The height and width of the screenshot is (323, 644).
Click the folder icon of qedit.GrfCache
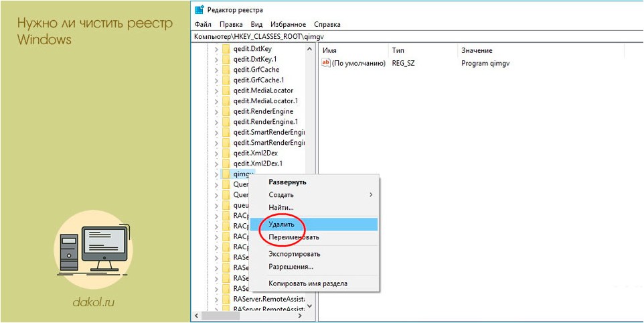[226, 70]
